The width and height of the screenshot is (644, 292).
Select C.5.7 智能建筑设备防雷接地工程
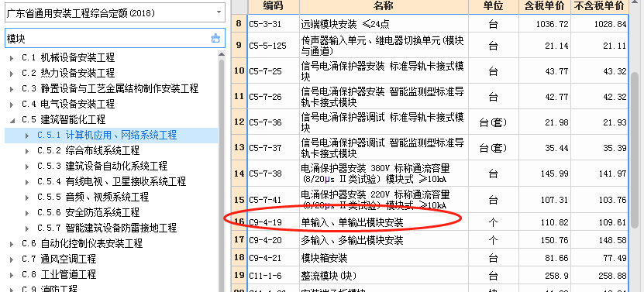coord(107,228)
